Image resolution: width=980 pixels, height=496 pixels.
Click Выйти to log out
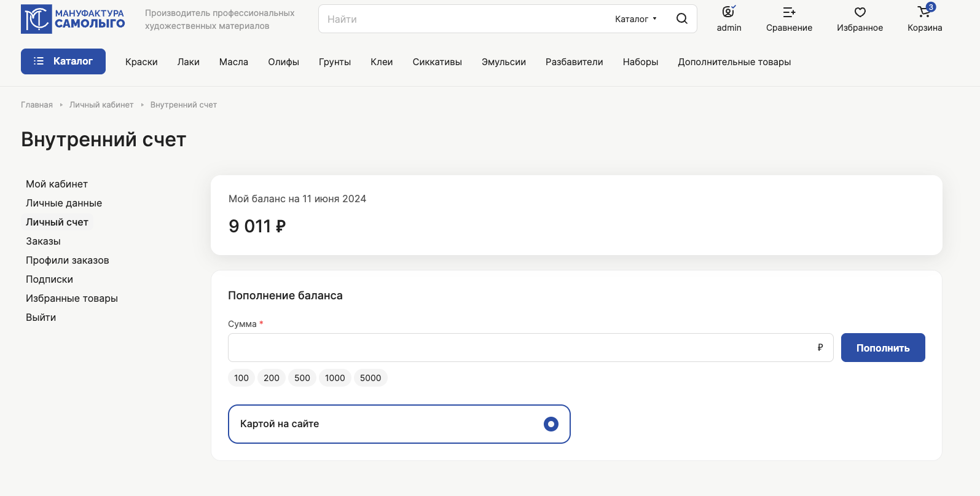pyautogui.click(x=41, y=317)
